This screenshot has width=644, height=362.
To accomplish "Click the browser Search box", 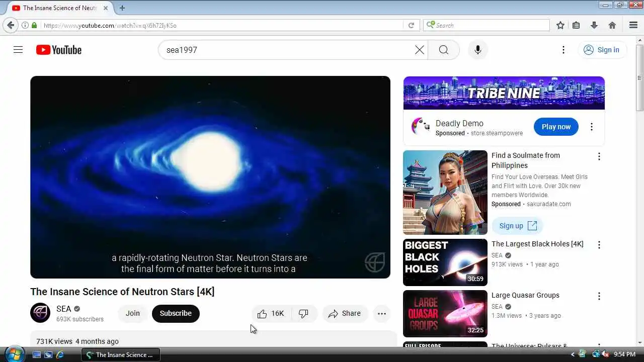I will tap(487, 25).
